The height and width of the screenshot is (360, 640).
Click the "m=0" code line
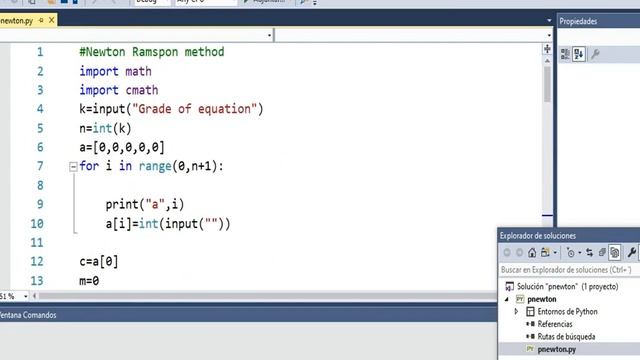[89, 281]
